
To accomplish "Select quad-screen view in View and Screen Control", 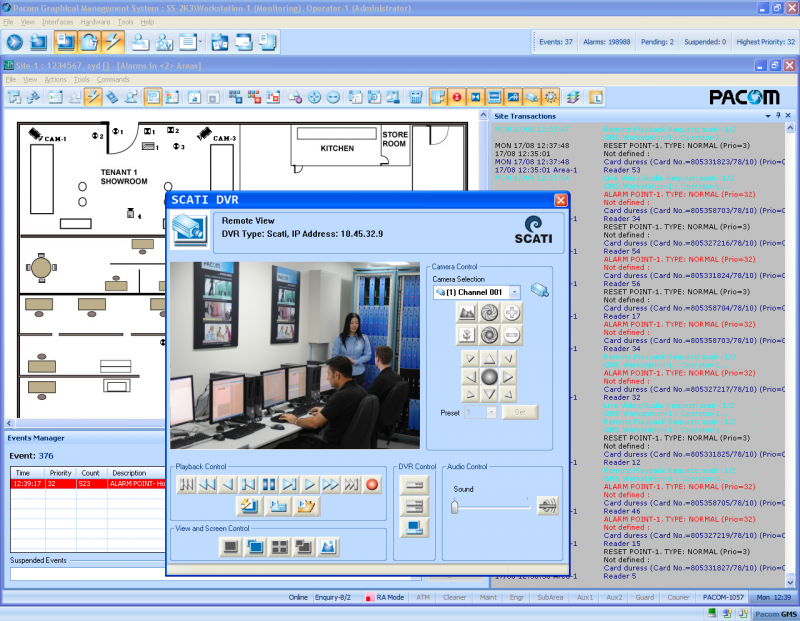I will [x=280, y=547].
